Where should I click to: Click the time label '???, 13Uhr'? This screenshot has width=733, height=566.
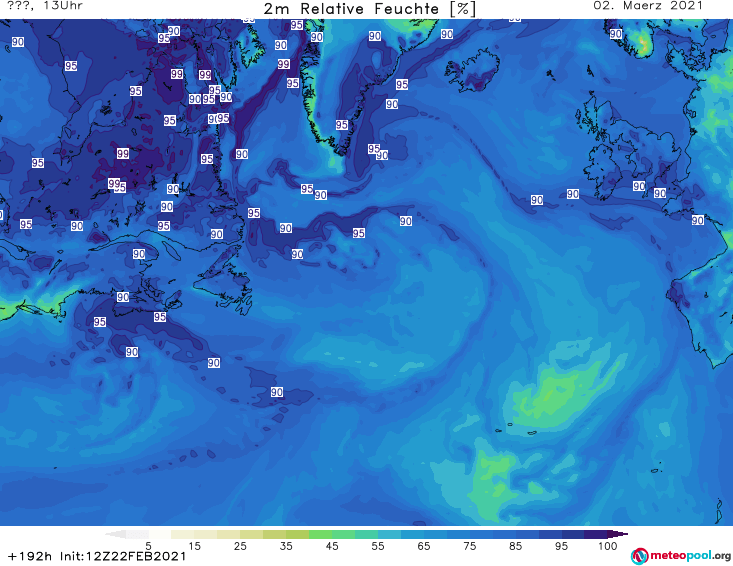(x=45, y=6)
